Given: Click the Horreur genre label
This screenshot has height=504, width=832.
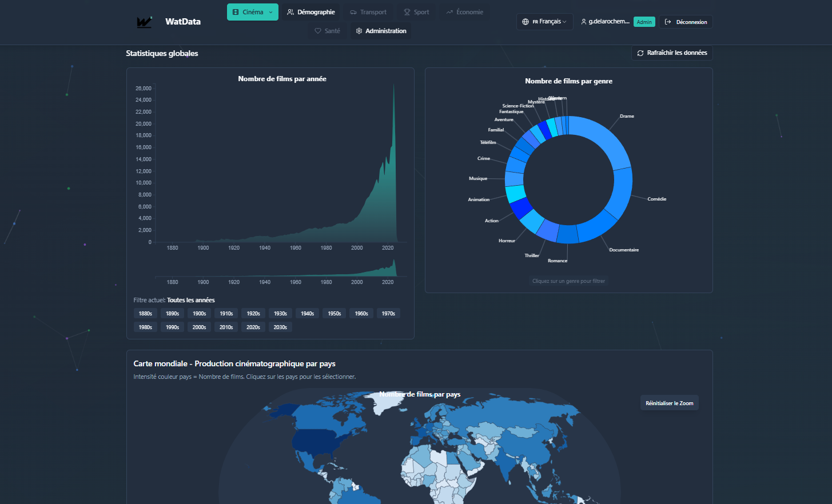Looking at the screenshot, I should click(x=507, y=241).
